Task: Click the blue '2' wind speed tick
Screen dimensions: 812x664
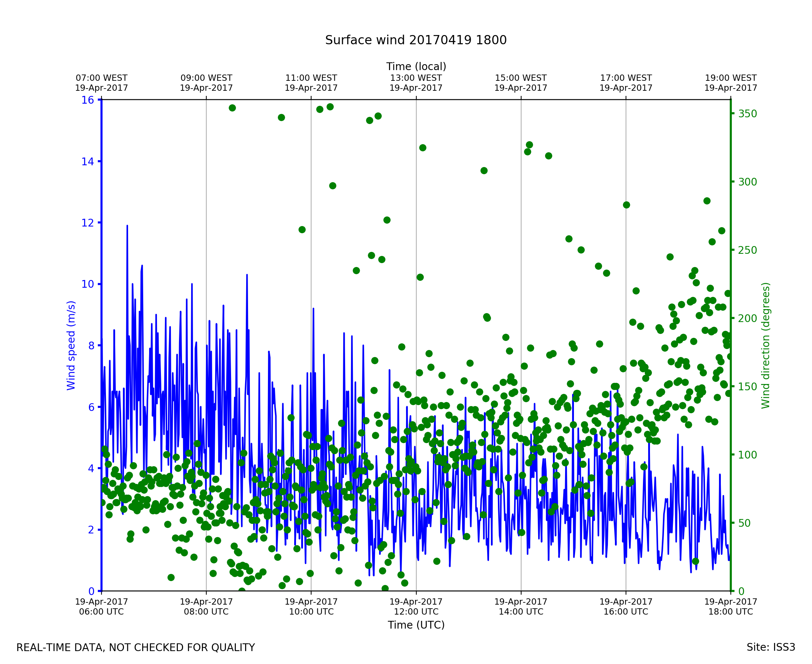Action: 91,530
